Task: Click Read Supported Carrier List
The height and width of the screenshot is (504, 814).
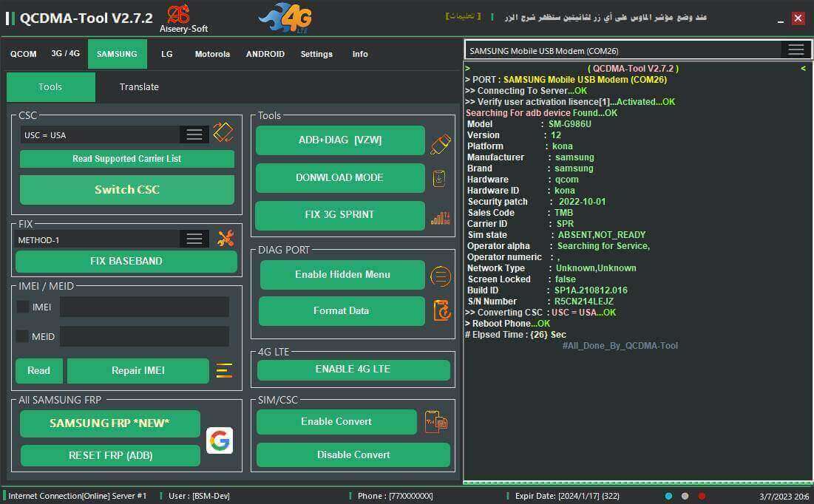Action: click(x=126, y=159)
